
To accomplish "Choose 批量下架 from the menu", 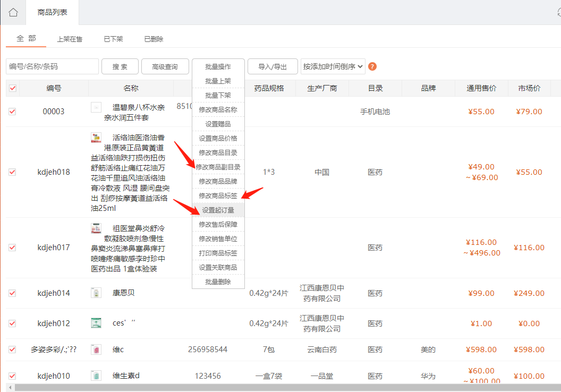I will coord(218,96).
